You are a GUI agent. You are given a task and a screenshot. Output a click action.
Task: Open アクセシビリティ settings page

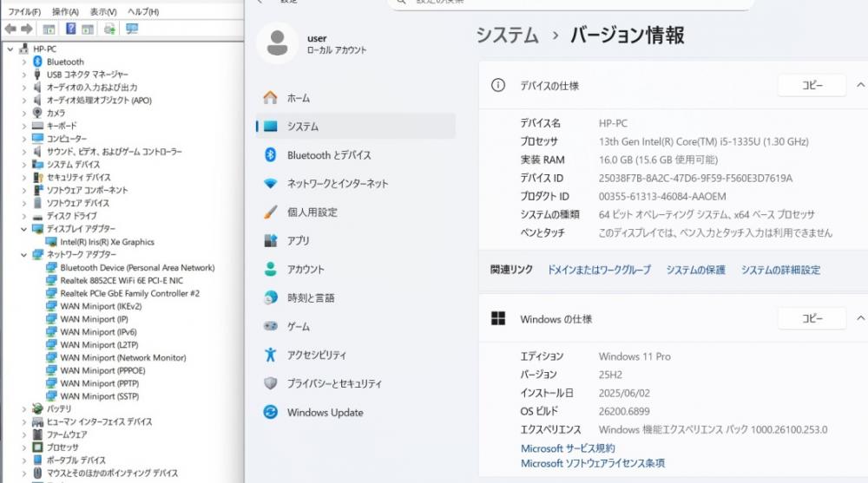(x=355, y=355)
